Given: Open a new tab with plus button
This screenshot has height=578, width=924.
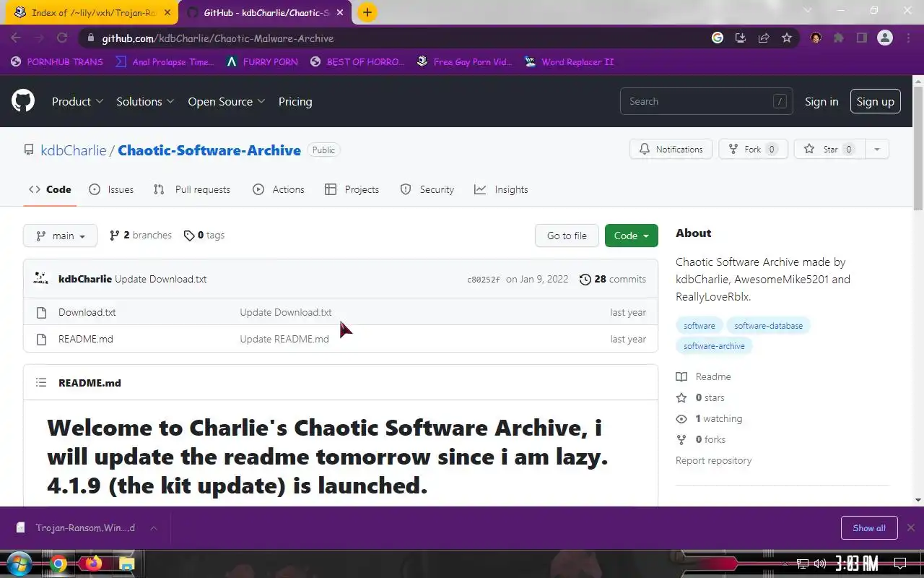Looking at the screenshot, I should pos(367,12).
